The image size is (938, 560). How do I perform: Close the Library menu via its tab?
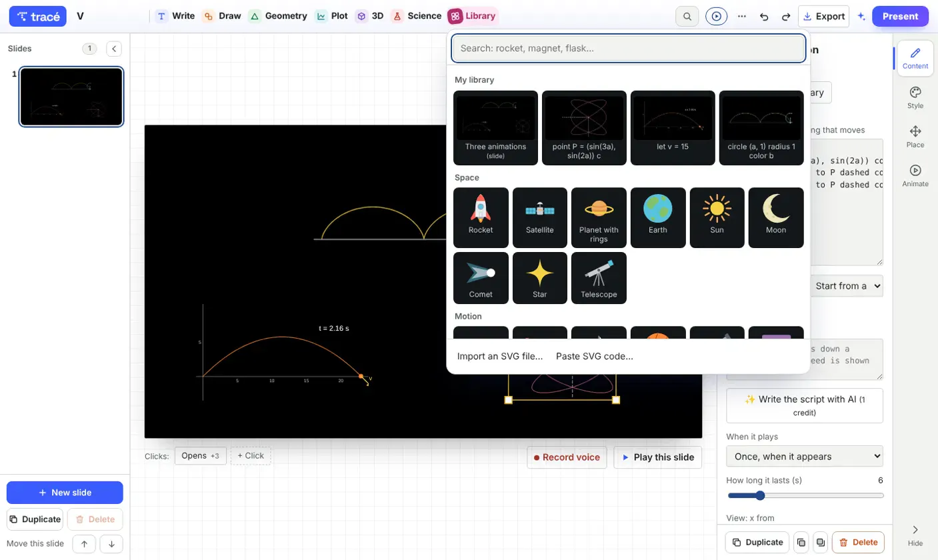(472, 16)
